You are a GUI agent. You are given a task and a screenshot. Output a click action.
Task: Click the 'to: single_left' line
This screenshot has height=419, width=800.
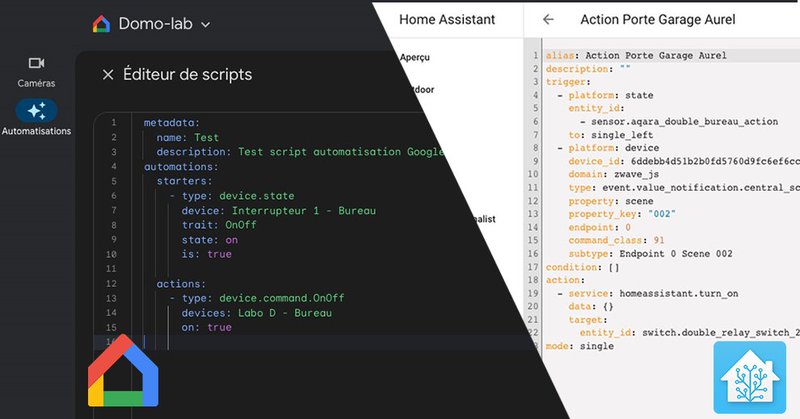click(611, 135)
